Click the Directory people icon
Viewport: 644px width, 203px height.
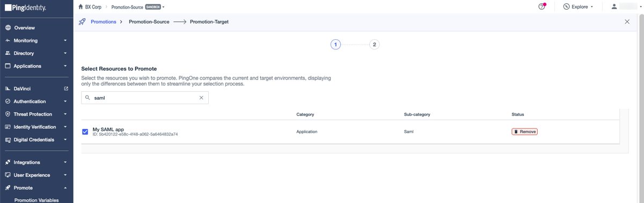8,53
